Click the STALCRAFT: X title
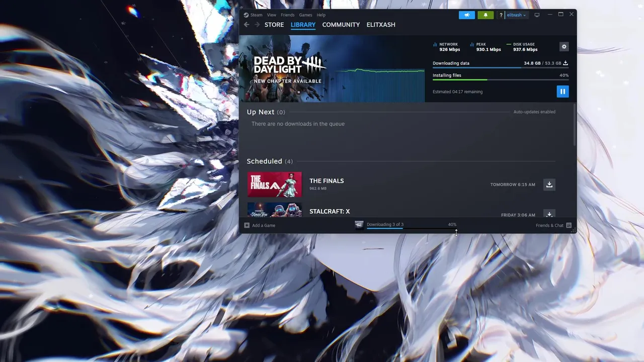This screenshot has height=362, width=644. click(330, 212)
